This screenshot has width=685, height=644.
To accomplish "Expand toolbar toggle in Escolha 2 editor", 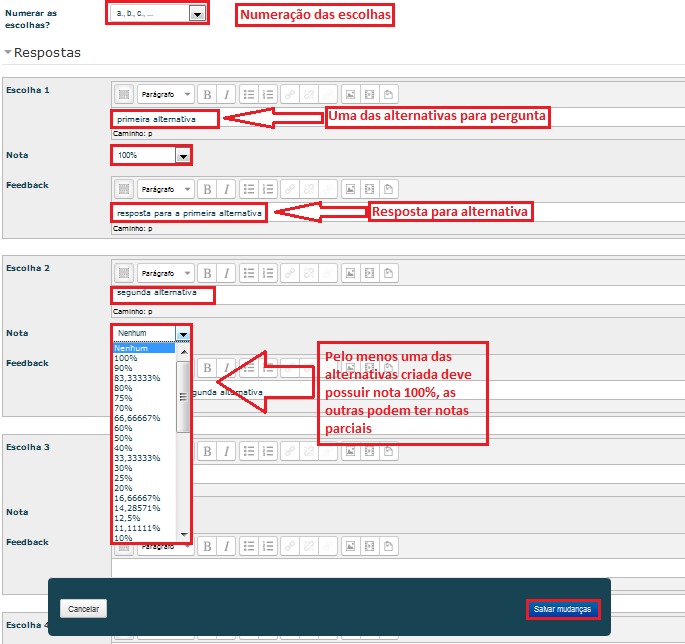I will [x=124, y=272].
